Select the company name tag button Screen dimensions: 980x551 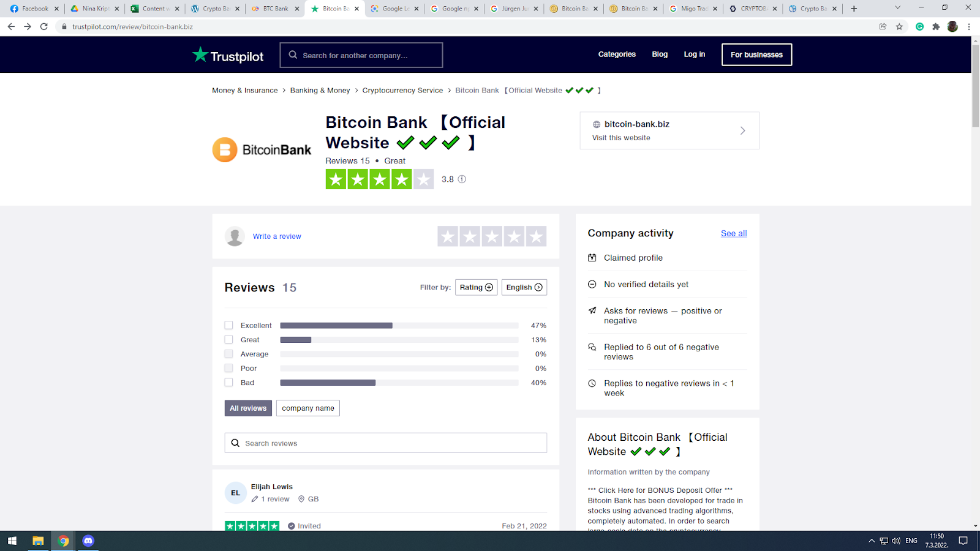(x=308, y=408)
